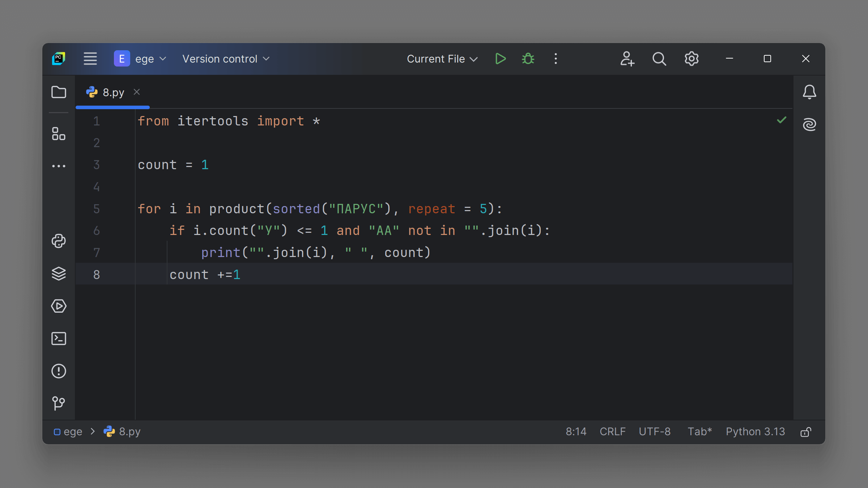
Task: Open the Python Packages layers icon
Action: coord(59,274)
